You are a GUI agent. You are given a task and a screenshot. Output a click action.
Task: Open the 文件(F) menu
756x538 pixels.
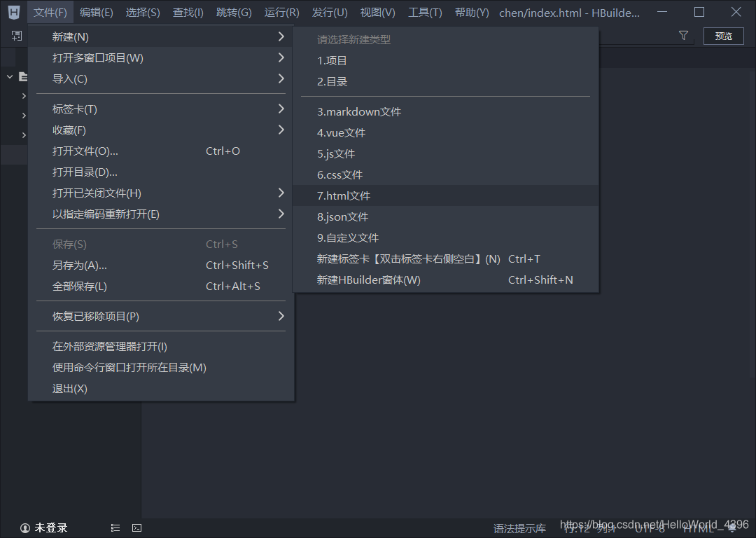coord(50,13)
